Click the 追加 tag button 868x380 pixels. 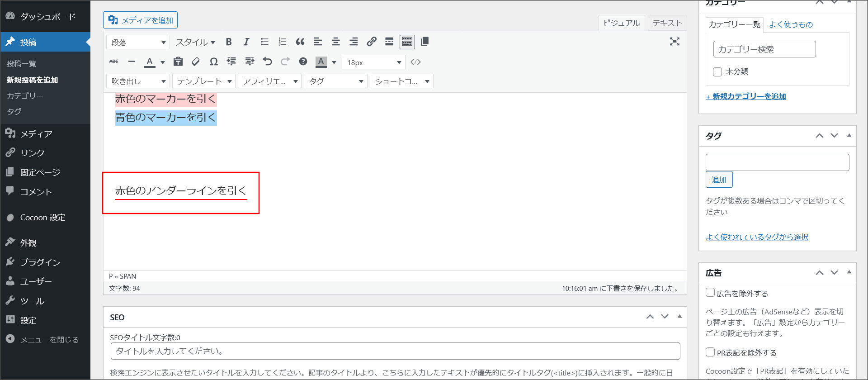click(x=719, y=180)
